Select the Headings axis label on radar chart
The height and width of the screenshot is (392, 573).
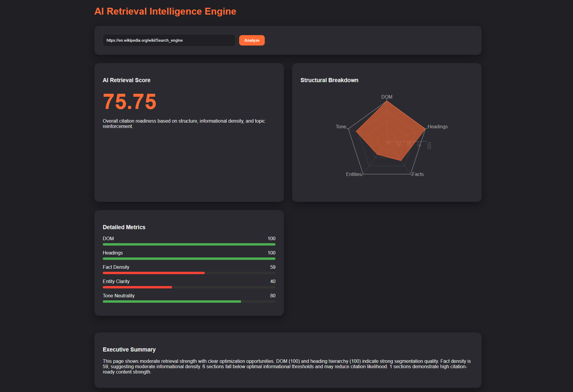tap(437, 126)
